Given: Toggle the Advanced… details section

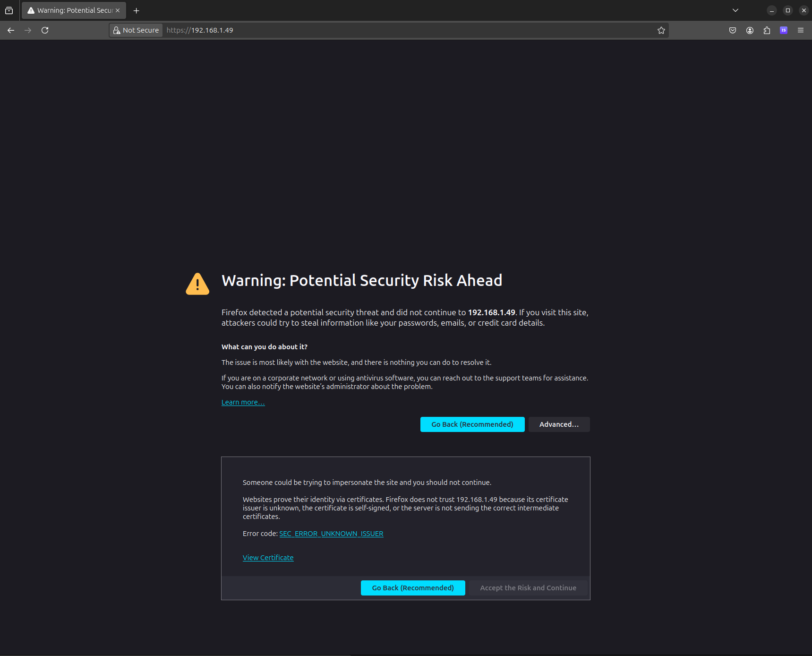Looking at the screenshot, I should tap(559, 424).
